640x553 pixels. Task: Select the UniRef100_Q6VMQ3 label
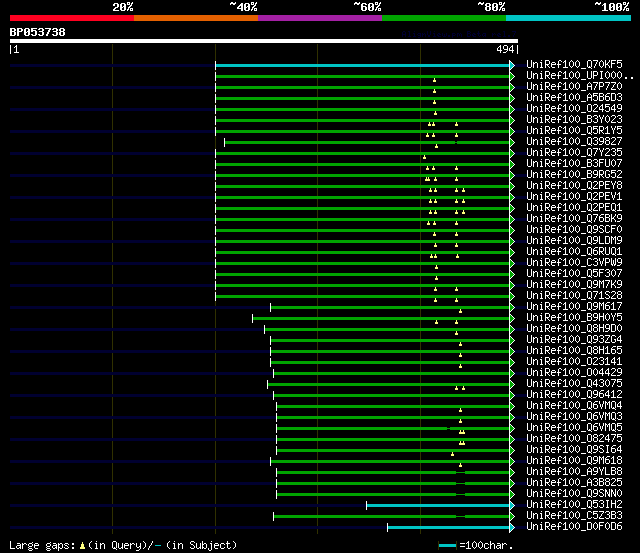coord(574,417)
